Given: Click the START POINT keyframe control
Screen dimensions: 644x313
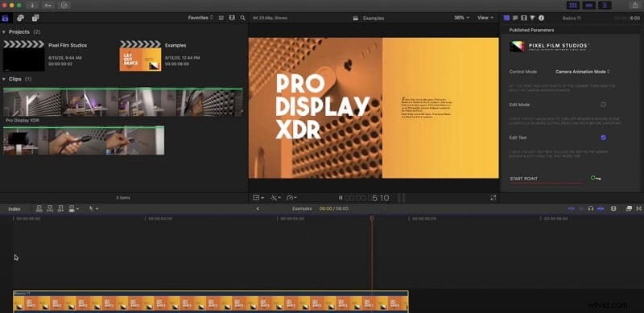Looking at the screenshot, I should [596, 178].
